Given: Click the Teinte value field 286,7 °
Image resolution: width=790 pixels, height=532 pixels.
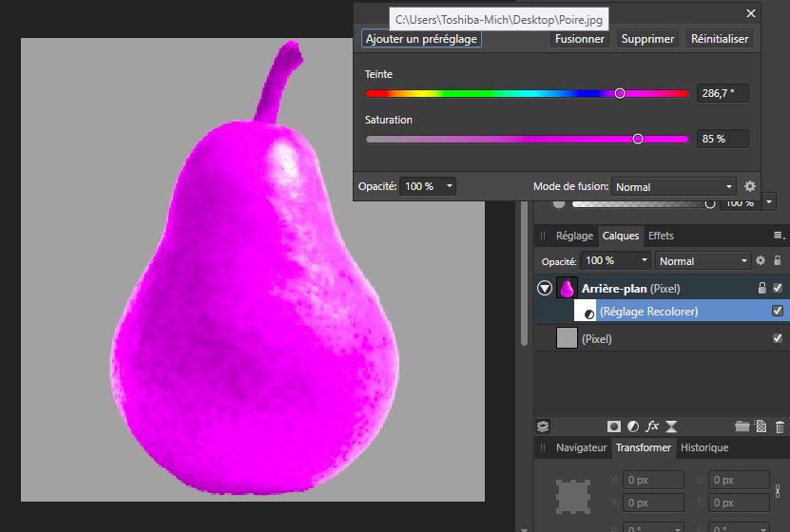Looking at the screenshot, I should (x=723, y=93).
